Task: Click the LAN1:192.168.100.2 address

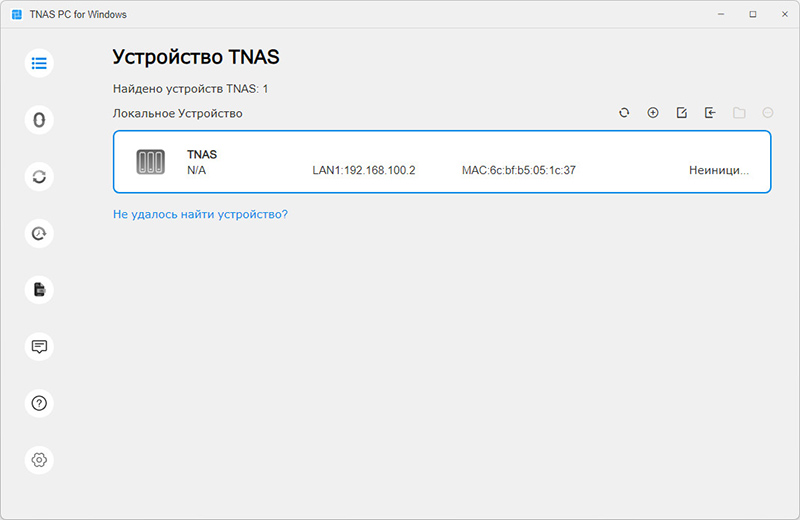Action: (x=364, y=170)
